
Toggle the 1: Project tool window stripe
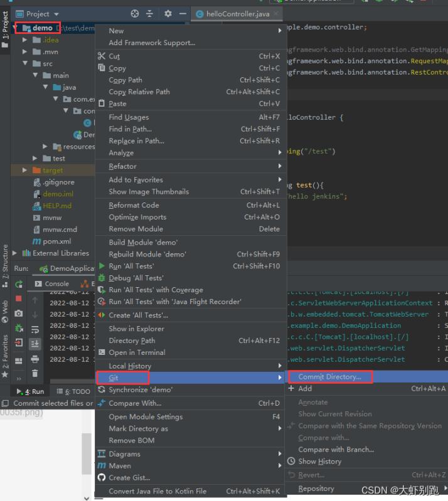[x=5, y=28]
